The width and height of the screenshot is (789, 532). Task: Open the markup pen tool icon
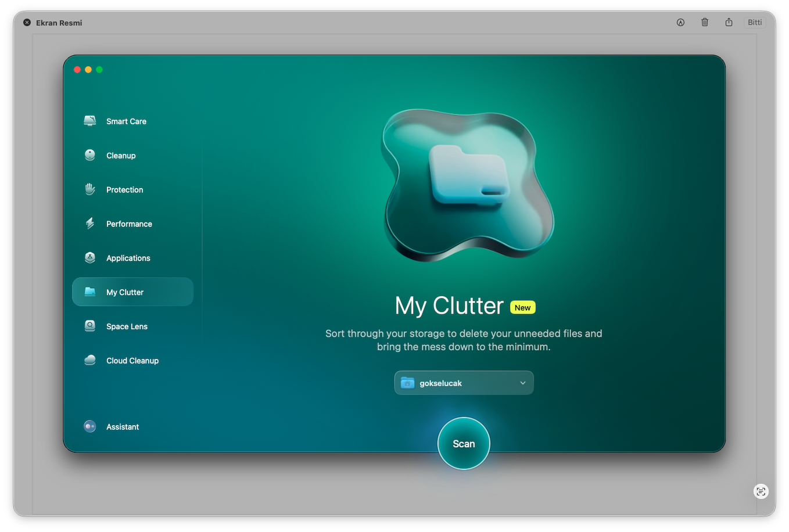(680, 23)
